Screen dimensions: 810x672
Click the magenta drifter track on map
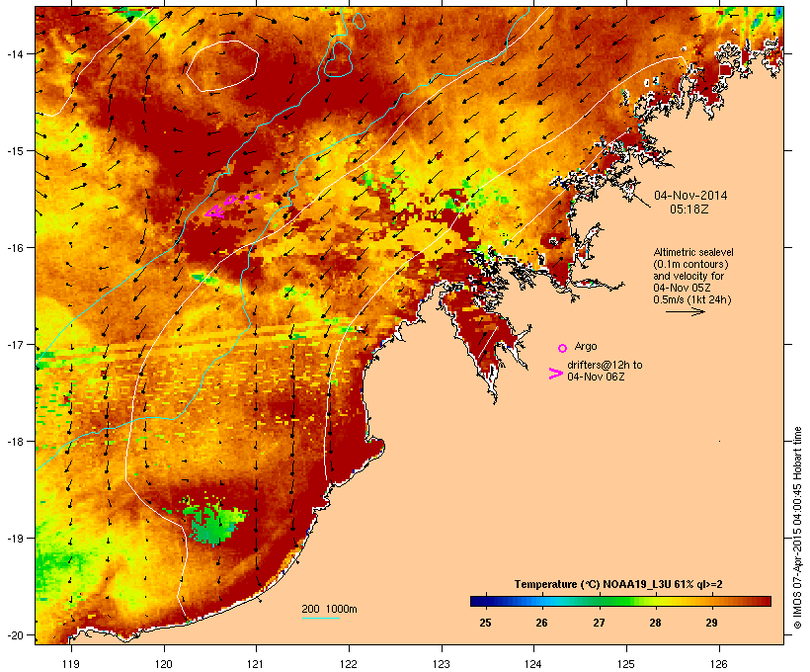click(231, 206)
